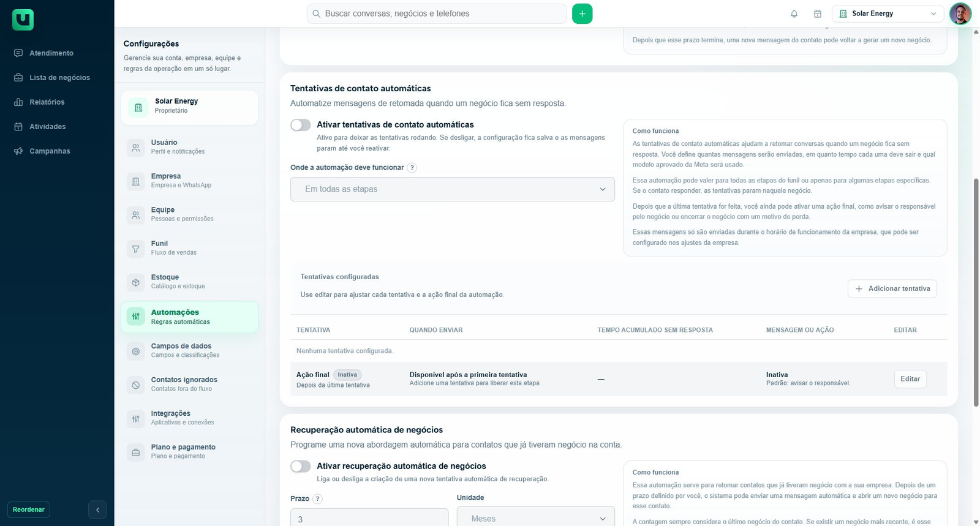Open Integrações settings icon

click(135, 418)
